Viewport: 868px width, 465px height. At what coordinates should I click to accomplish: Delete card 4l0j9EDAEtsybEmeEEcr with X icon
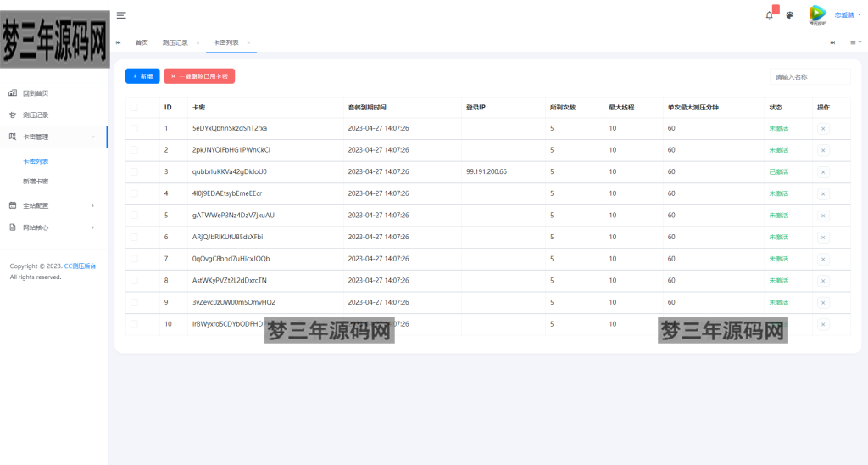click(x=823, y=194)
